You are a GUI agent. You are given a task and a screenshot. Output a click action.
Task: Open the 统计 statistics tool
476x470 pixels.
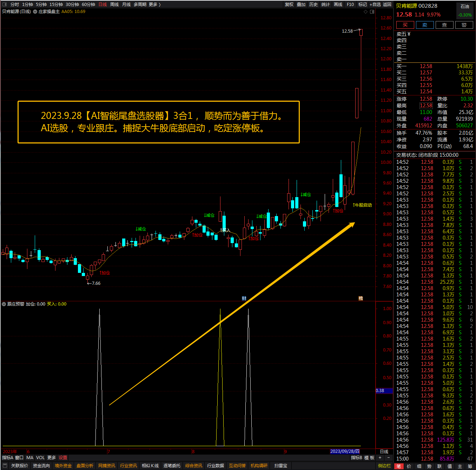326,5
